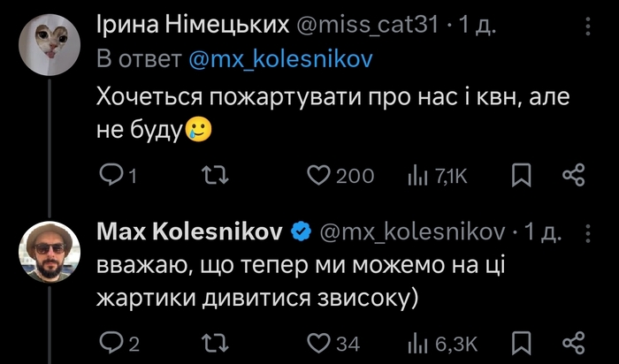Bookmark Max Kolesnikov's reply
This screenshot has height=364, width=619.
coord(522,342)
